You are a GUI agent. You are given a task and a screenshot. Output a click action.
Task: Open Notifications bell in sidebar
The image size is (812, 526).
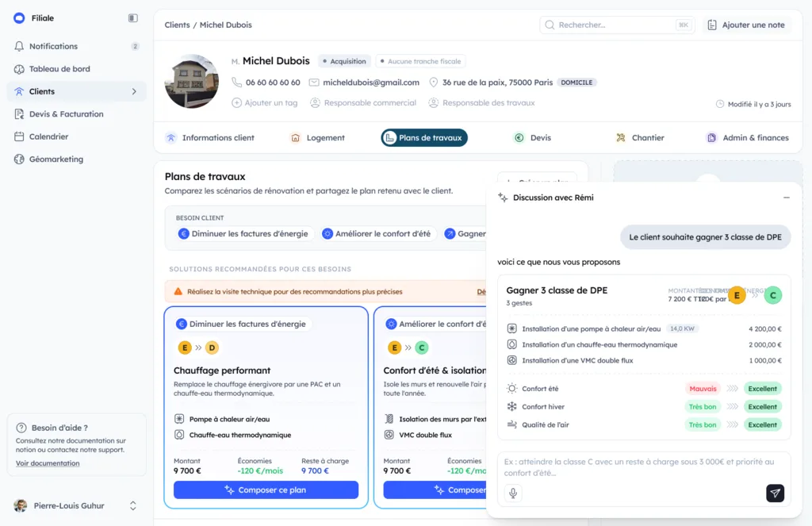(19, 46)
